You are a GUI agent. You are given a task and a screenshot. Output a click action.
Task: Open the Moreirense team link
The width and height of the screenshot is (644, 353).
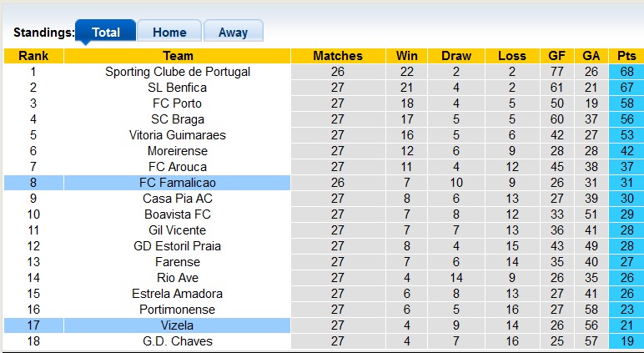point(178,151)
